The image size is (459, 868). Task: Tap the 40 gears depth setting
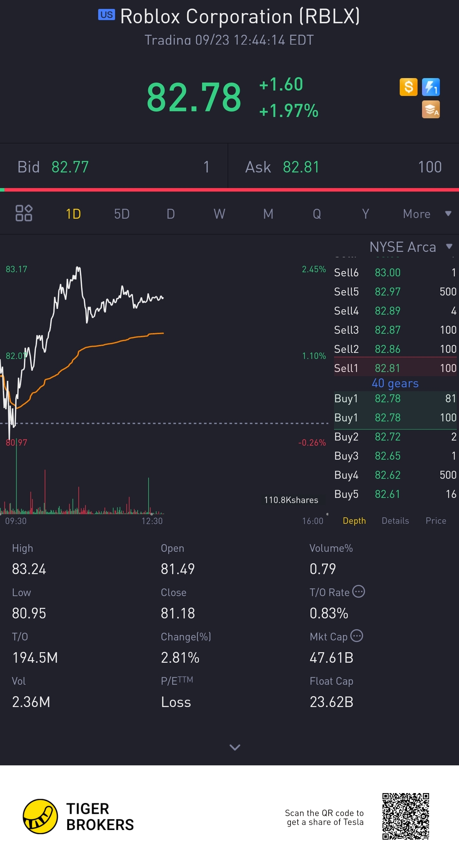click(x=395, y=383)
